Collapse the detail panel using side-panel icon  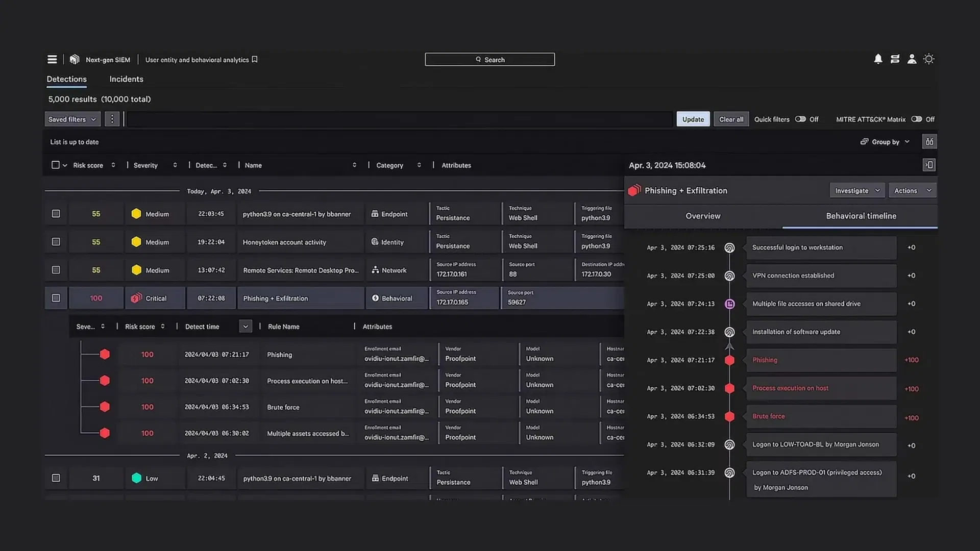pos(929,165)
